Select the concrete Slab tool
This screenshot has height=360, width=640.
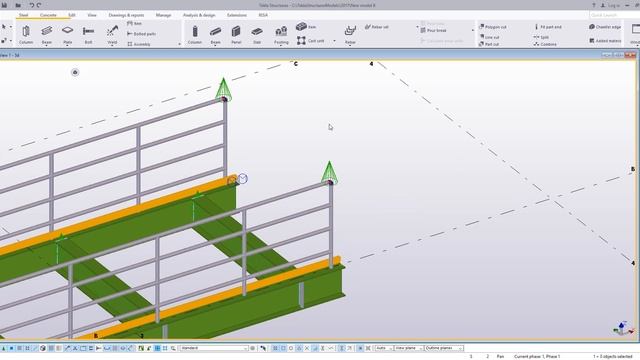tap(257, 34)
